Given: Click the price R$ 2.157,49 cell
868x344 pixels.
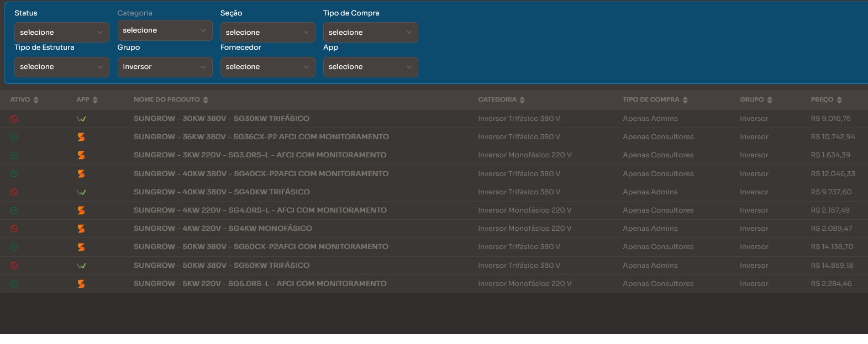Looking at the screenshot, I should click(830, 210).
